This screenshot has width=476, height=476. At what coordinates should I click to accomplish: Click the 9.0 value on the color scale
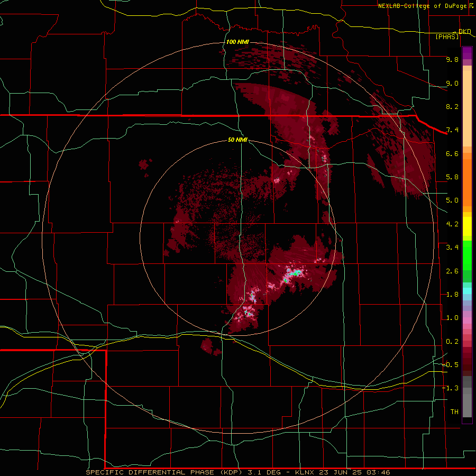tap(452, 83)
